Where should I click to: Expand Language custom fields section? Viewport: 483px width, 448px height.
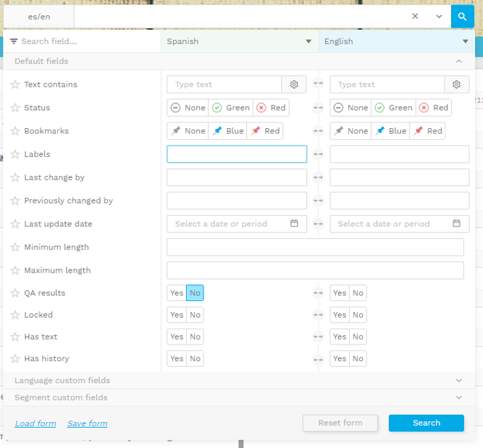coord(458,380)
